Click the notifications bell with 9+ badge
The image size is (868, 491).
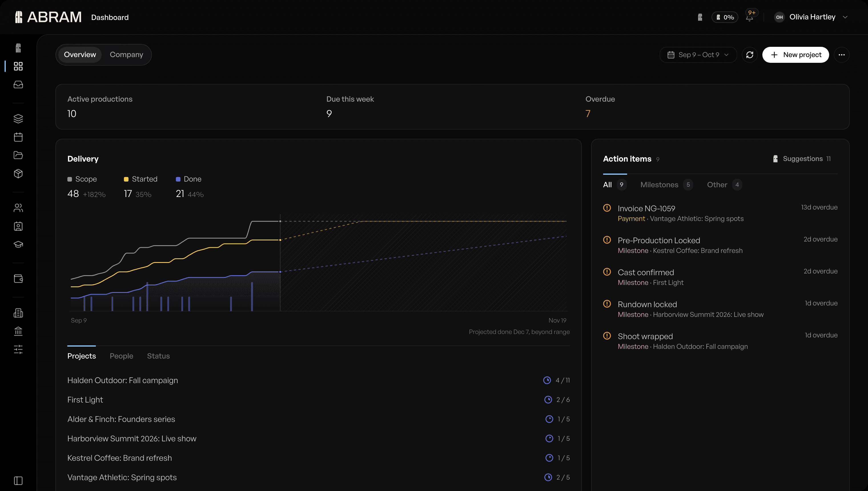point(749,17)
